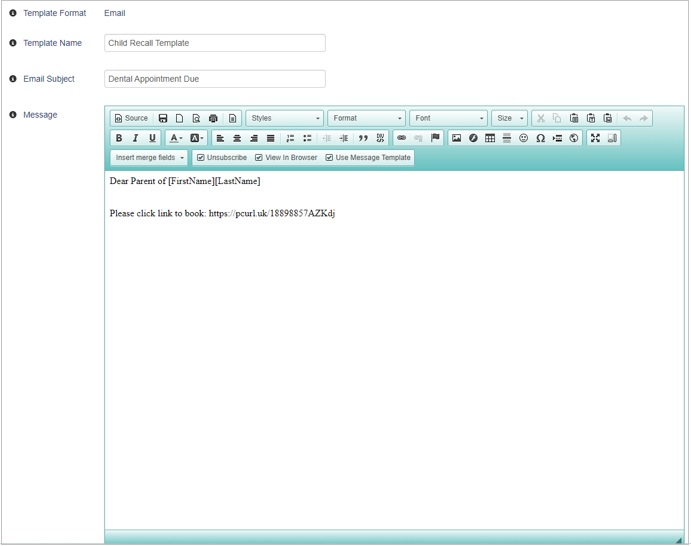
Task: Click the Omega special character icon
Action: point(541,138)
